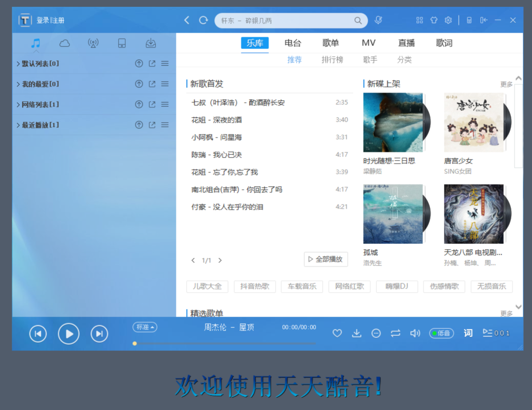Open the 排行榜 sub-tab

(332, 60)
